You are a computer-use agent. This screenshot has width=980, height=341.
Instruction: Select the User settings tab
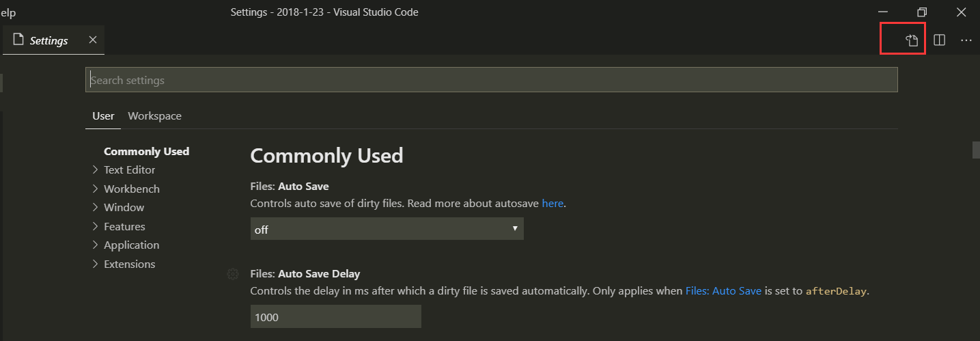point(103,116)
